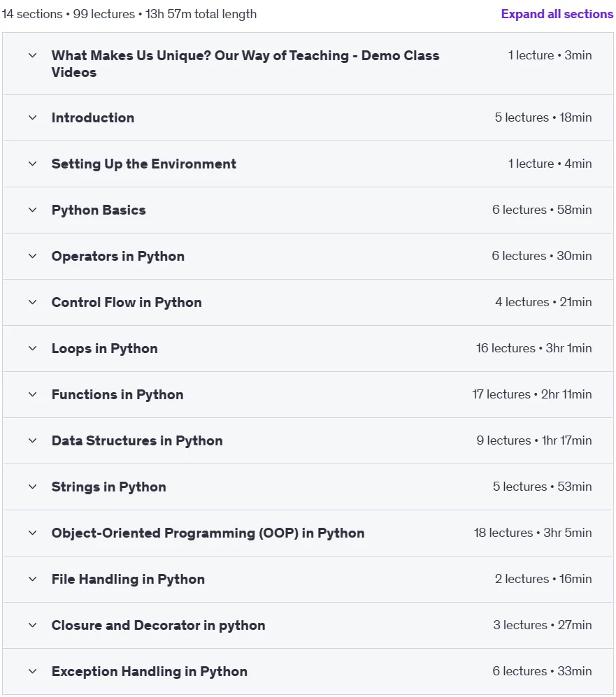Expand the Python Basics section chevron
This screenshot has height=697, width=616.
click(x=32, y=210)
